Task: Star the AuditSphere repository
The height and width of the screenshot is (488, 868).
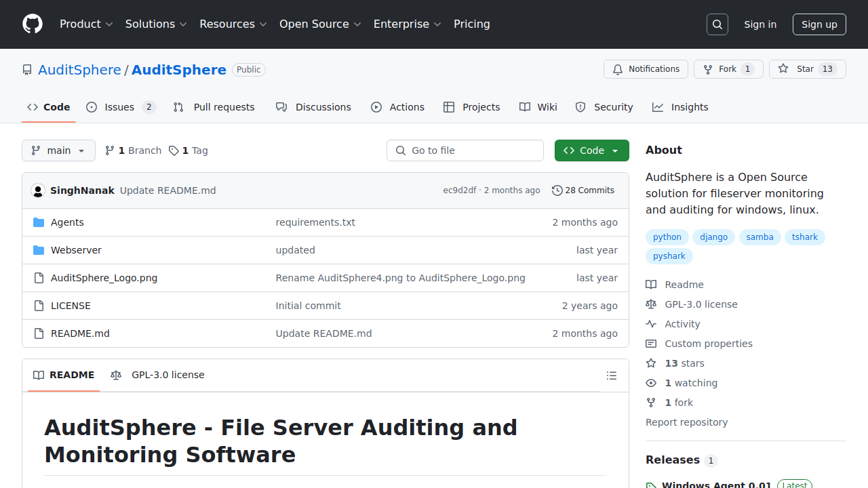Action: click(x=807, y=69)
